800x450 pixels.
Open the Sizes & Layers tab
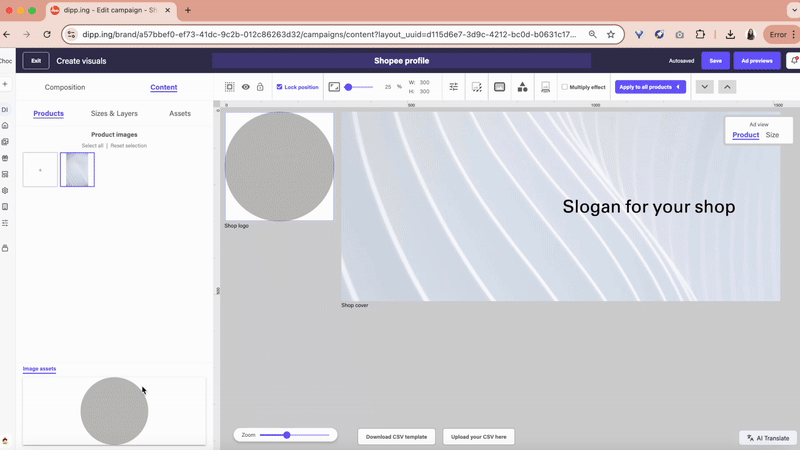(x=114, y=113)
